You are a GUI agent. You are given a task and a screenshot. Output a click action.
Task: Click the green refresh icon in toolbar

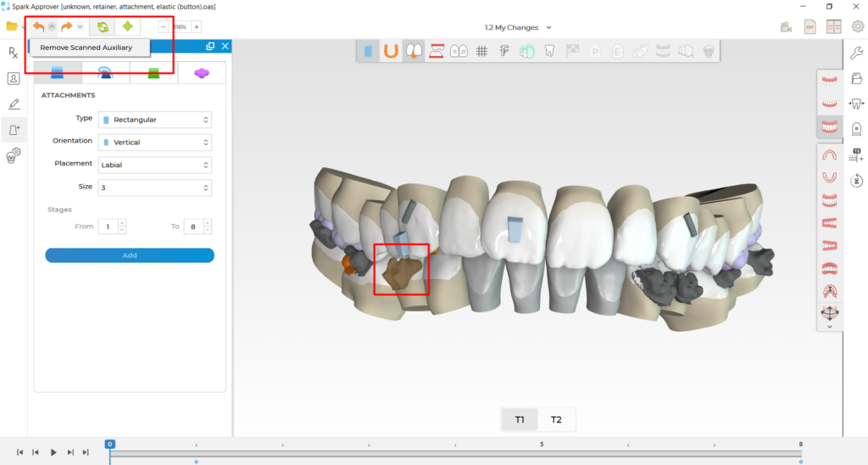click(x=103, y=26)
